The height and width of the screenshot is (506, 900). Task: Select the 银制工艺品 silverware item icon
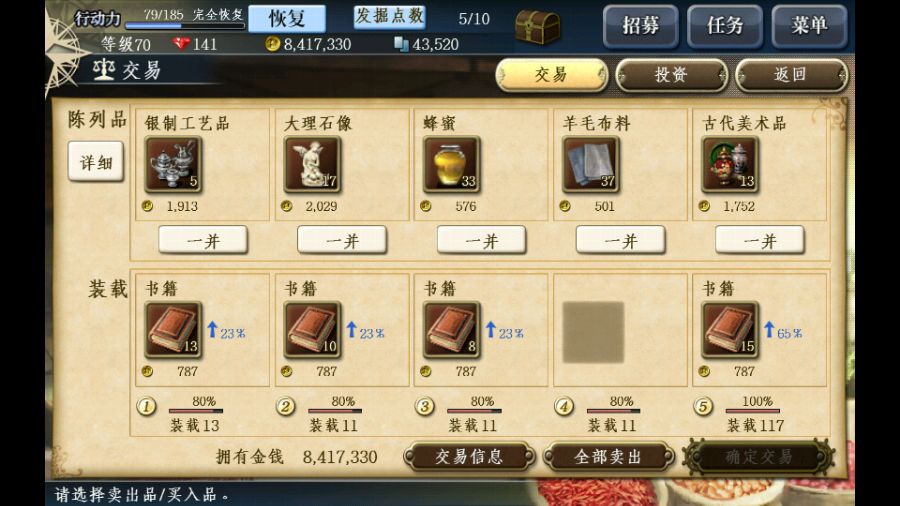click(x=173, y=164)
